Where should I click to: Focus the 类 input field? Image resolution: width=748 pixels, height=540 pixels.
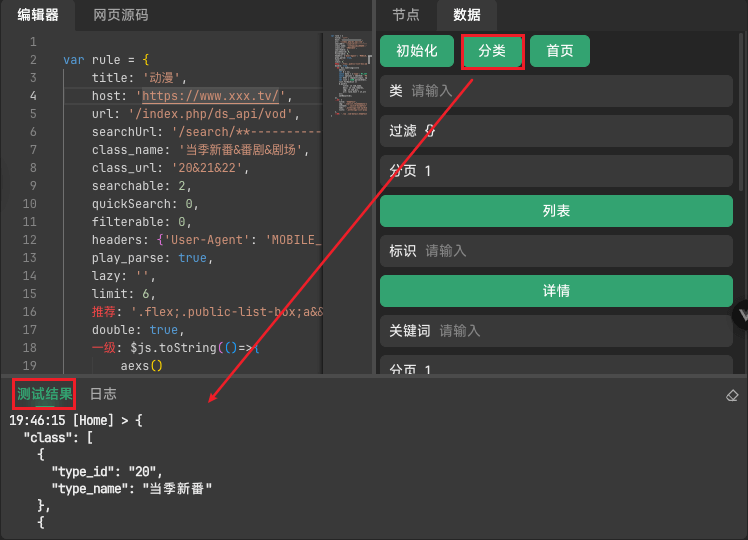tap(570, 91)
